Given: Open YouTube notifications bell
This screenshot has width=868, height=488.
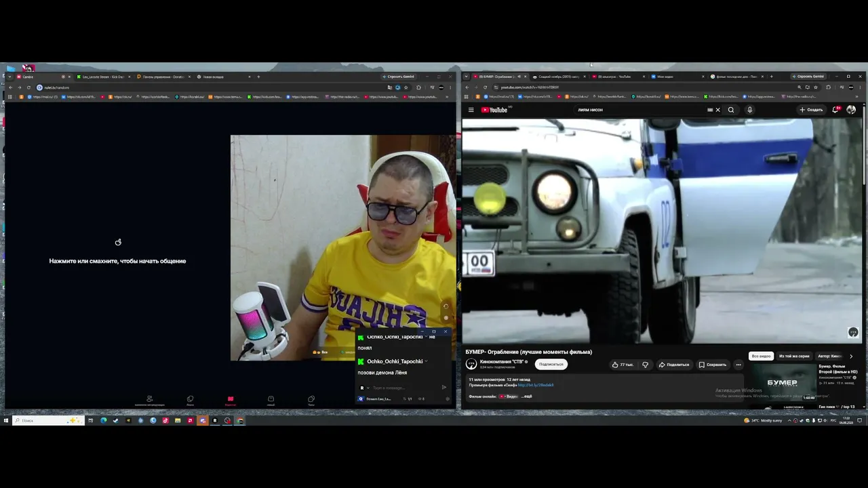Looking at the screenshot, I should click(836, 110).
